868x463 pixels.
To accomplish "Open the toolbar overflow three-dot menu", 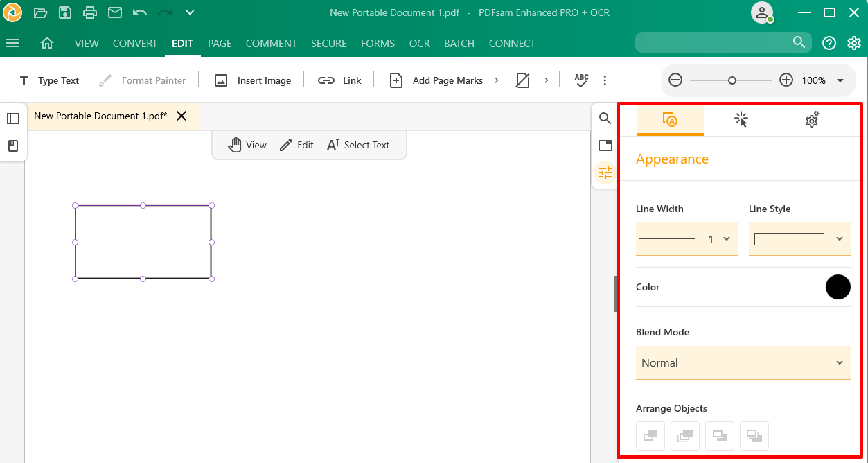I will coord(605,80).
